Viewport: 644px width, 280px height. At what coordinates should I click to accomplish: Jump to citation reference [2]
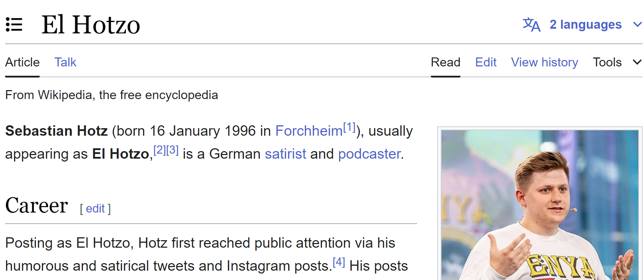[159, 150]
